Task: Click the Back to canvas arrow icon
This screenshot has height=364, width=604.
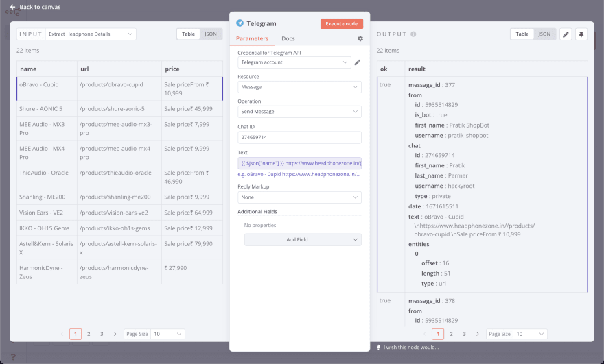Action: (13, 7)
